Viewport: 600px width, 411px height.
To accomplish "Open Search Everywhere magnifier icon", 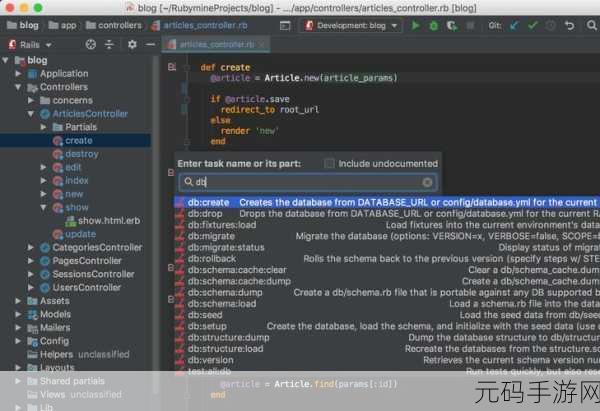I will pyautogui.click(x=592, y=26).
